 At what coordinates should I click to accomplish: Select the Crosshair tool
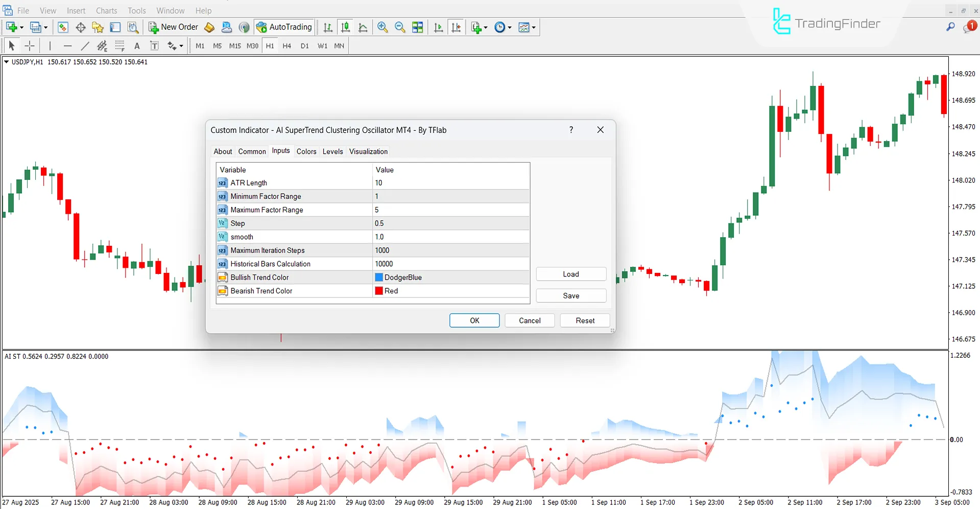coord(29,45)
